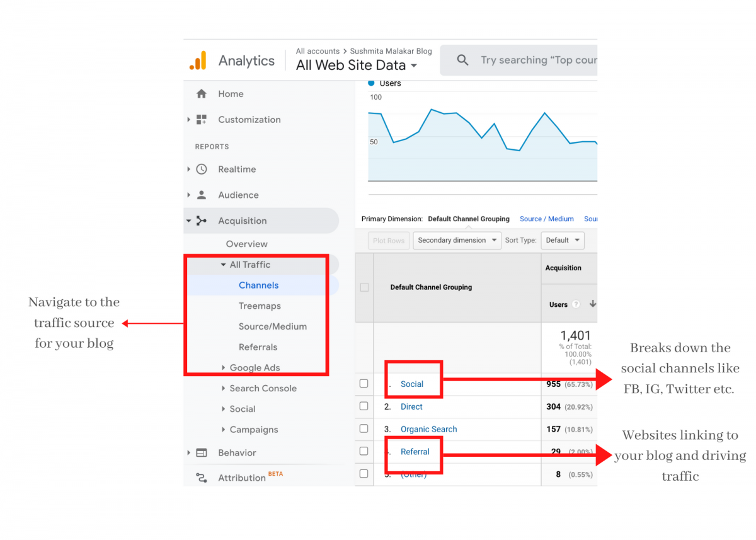756x540 pixels.
Task: Click the Direct channel link
Action: [411, 406]
